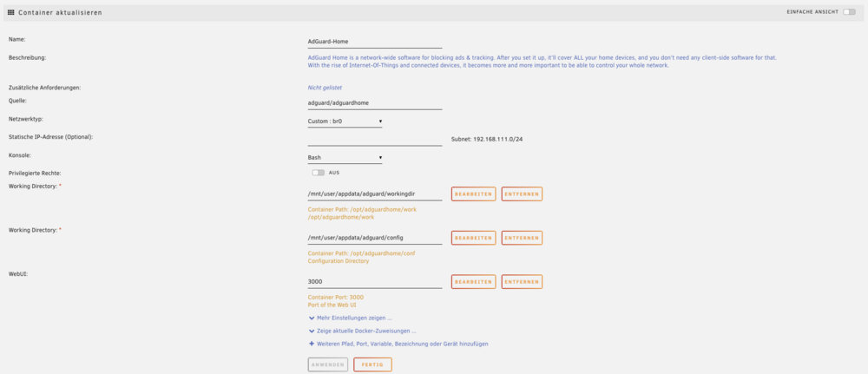
Task: Click the empty Statische IP-Adresse field
Action: point(375,139)
